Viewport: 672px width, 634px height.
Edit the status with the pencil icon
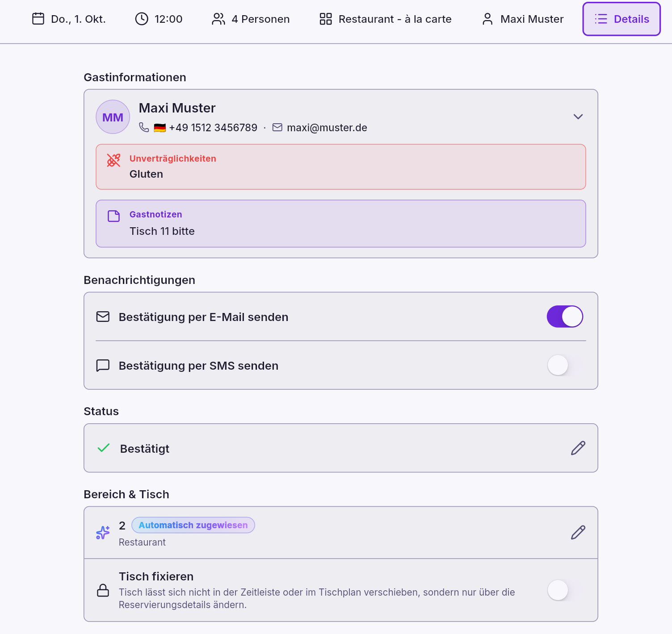[578, 448]
